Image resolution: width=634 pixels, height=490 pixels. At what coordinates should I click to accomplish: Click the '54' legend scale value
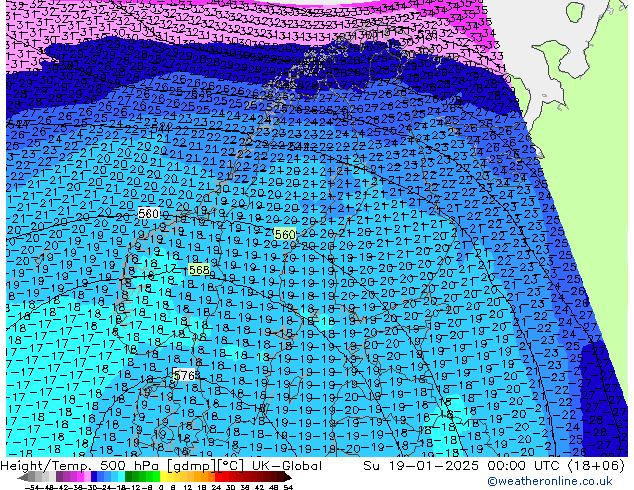pos(288,488)
